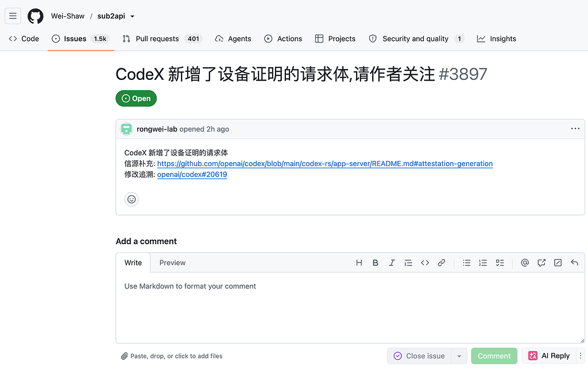Open the hamburger navigation menu

coord(13,16)
